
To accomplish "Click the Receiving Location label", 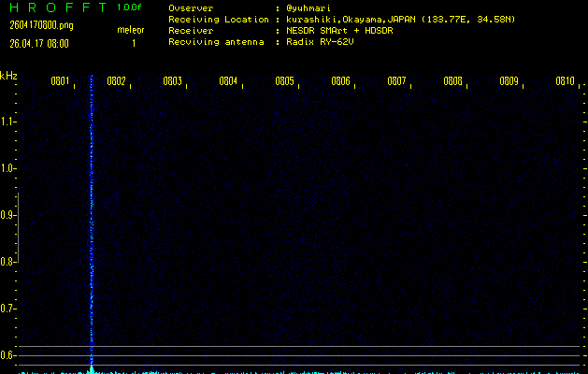I will (219, 20).
